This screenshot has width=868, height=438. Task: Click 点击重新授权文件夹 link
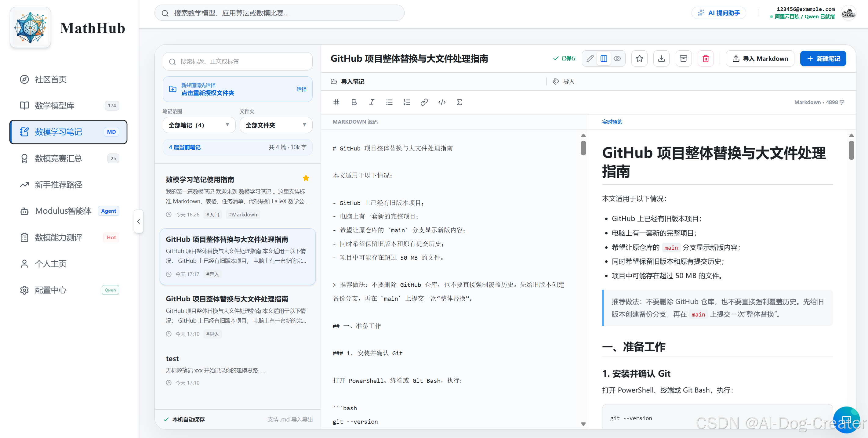click(x=208, y=93)
